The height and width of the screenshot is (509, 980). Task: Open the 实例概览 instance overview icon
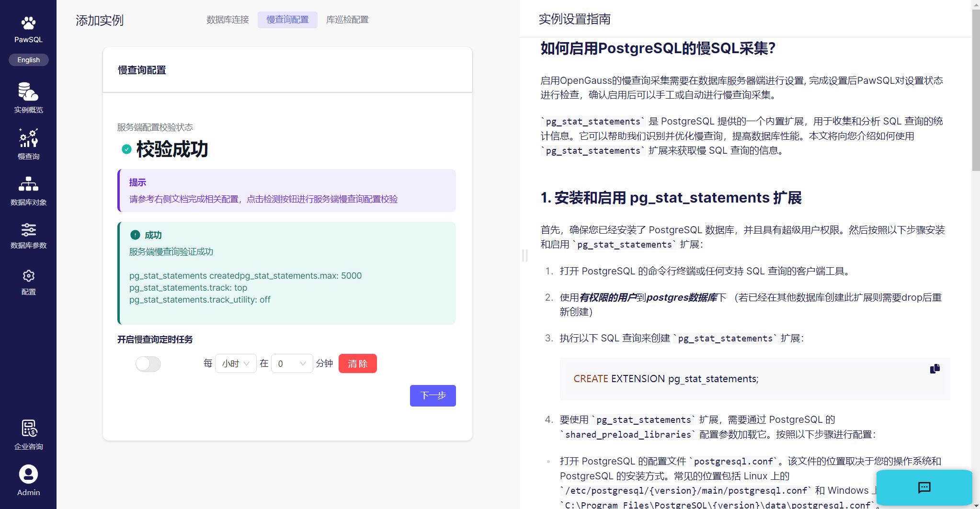pos(28,91)
